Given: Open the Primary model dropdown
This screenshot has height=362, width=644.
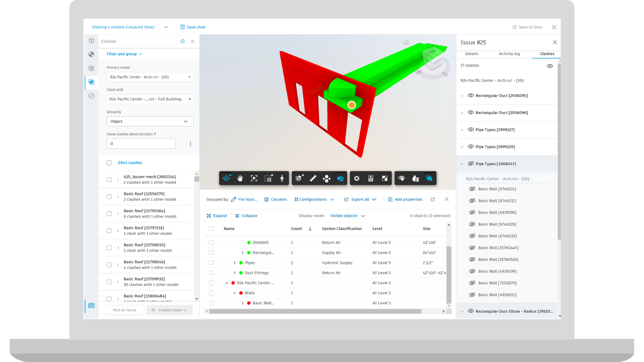Looking at the screenshot, I should 150,77.
